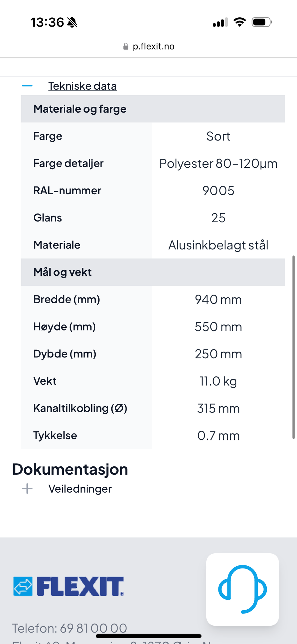Tap the Dokumentasjon heading
The width and height of the screenshot is (297, 644).
(x=70, y=469)
